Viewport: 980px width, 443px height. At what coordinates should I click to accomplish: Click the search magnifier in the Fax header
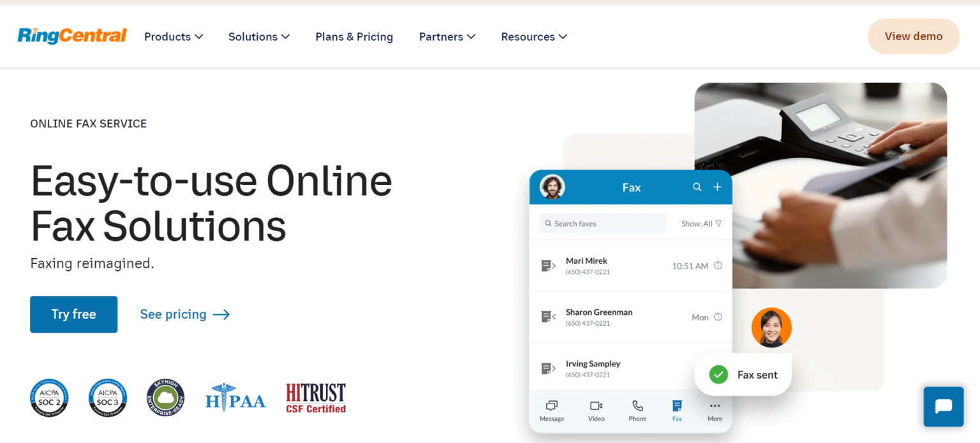coord(697,187)
